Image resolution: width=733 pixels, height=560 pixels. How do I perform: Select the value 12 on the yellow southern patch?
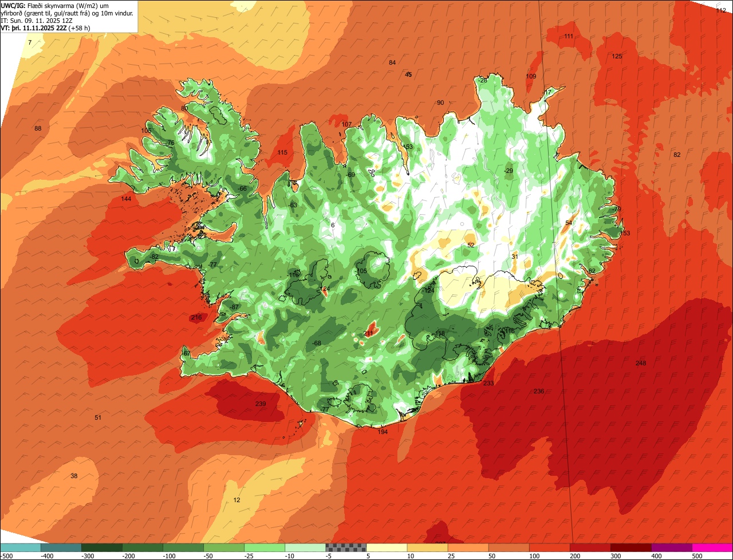(237, 500)
